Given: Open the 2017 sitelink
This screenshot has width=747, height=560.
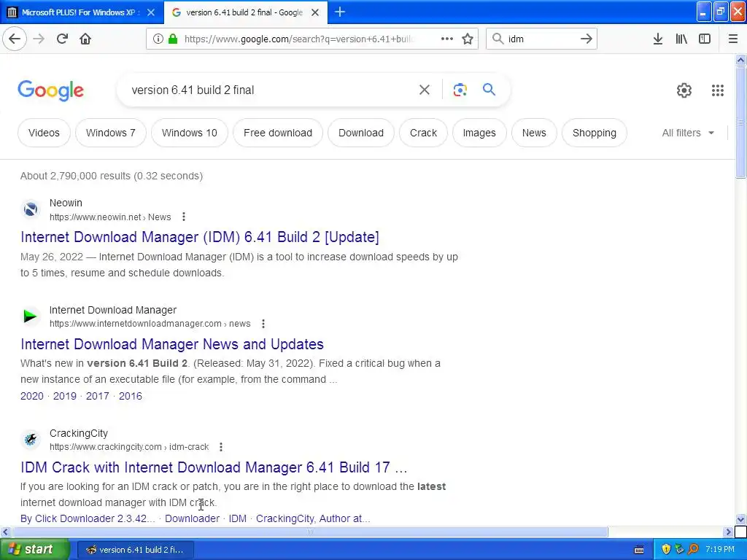Looking at the screenshot, I should click(x=97, y=396).
